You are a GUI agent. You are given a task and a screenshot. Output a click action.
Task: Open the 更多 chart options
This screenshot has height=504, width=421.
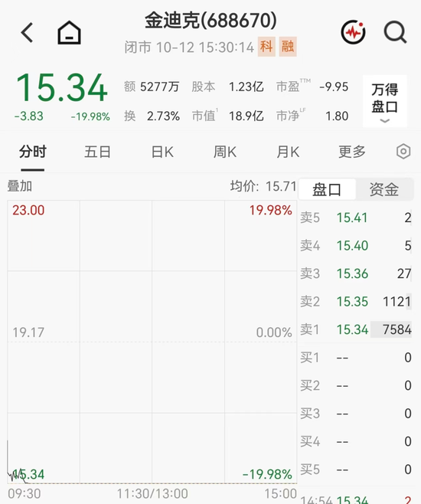point(352,152)
